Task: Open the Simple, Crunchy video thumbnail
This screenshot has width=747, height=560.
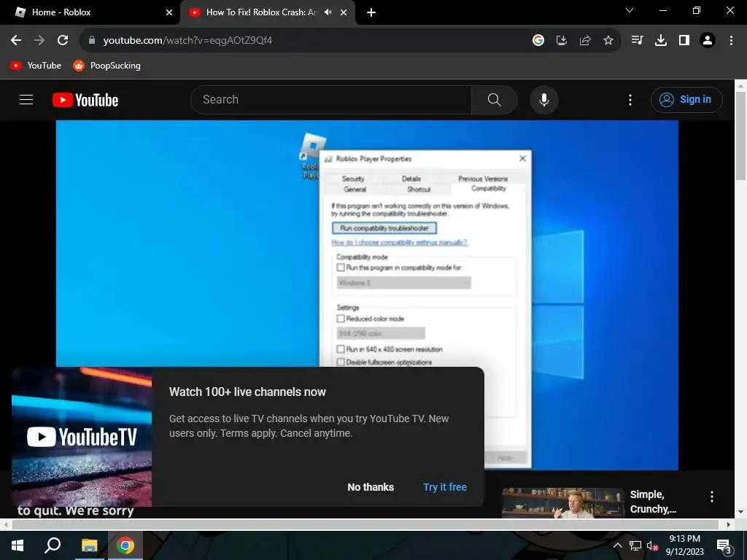Action: tap(562, 503)
